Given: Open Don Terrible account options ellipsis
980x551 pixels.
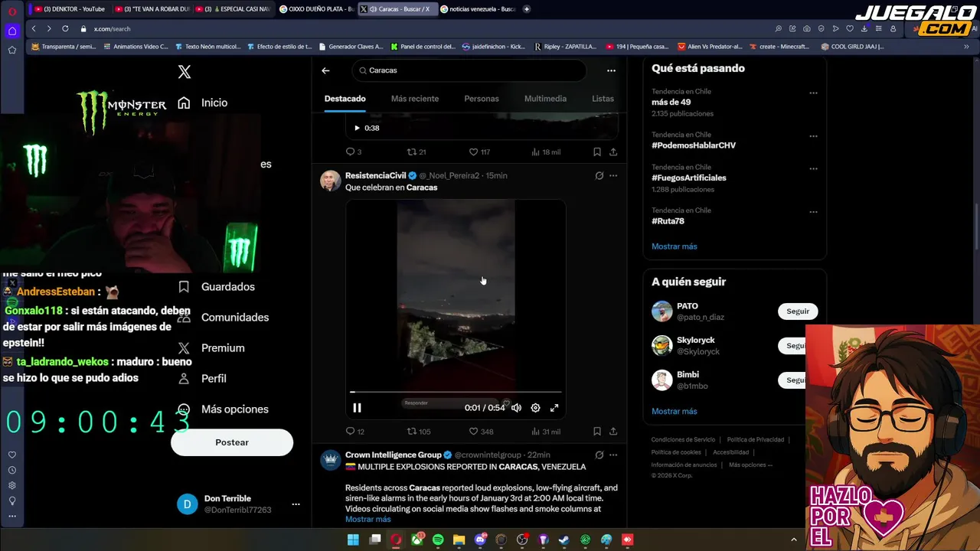Looking at the screenshot, I should pos(296,504).
